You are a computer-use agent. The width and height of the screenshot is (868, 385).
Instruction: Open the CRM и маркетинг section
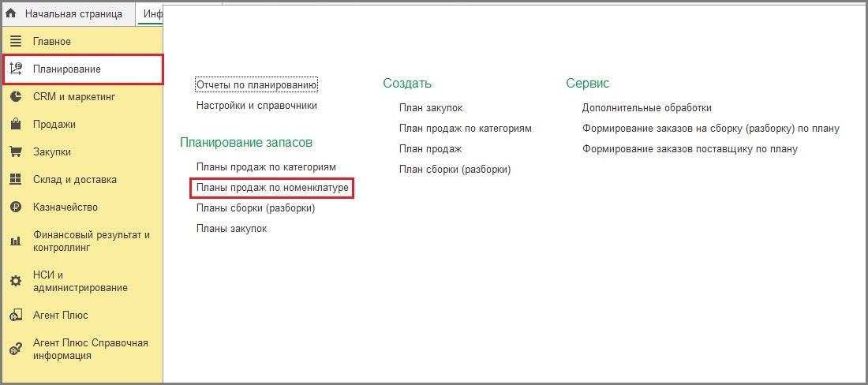pyautogui.click(x=74, y=97)
